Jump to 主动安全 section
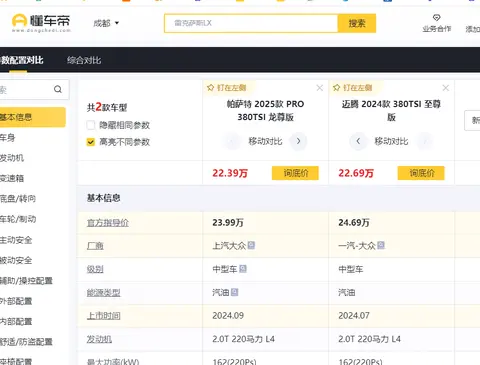The width and height of the screenshot is (480, 365). point(16,240)
